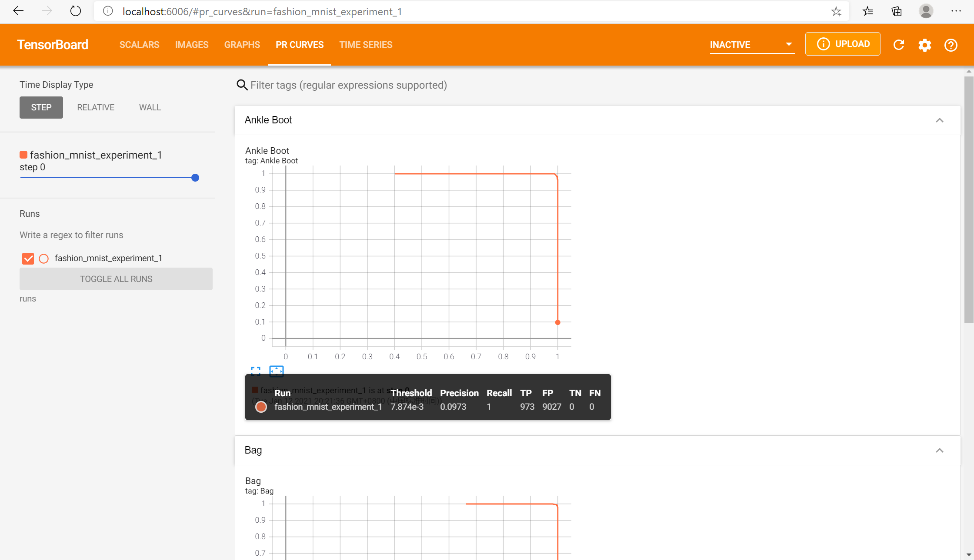This screenshot has width=974, height=560.
Task: Switch to the TIME SERIES tab
Action: tap(366, 45)
